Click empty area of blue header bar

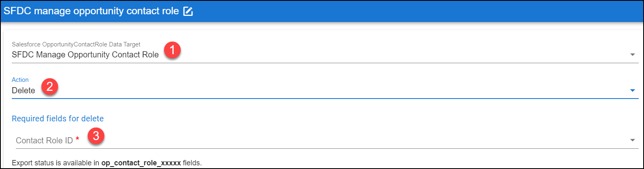(406, 11)
